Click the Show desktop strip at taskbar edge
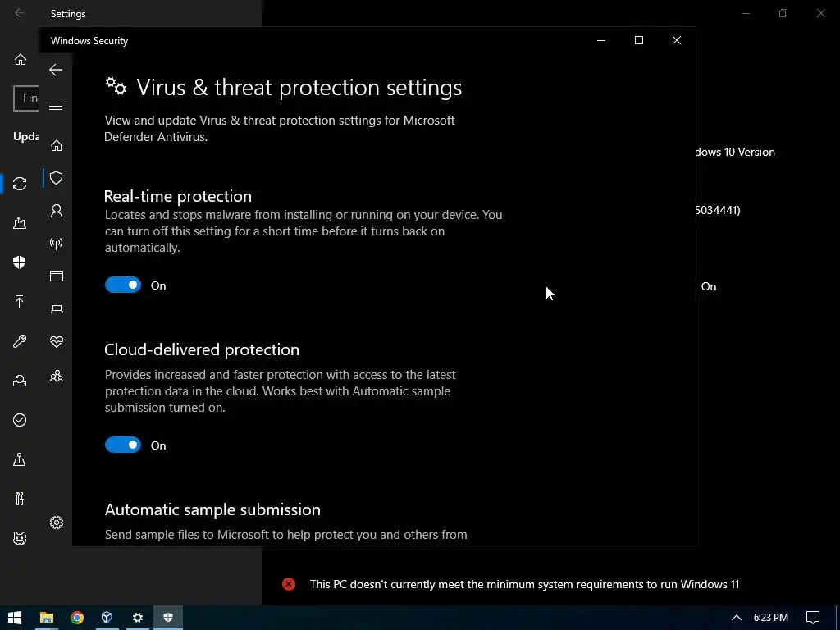This screenshot has width=840, height=630. 838,618
